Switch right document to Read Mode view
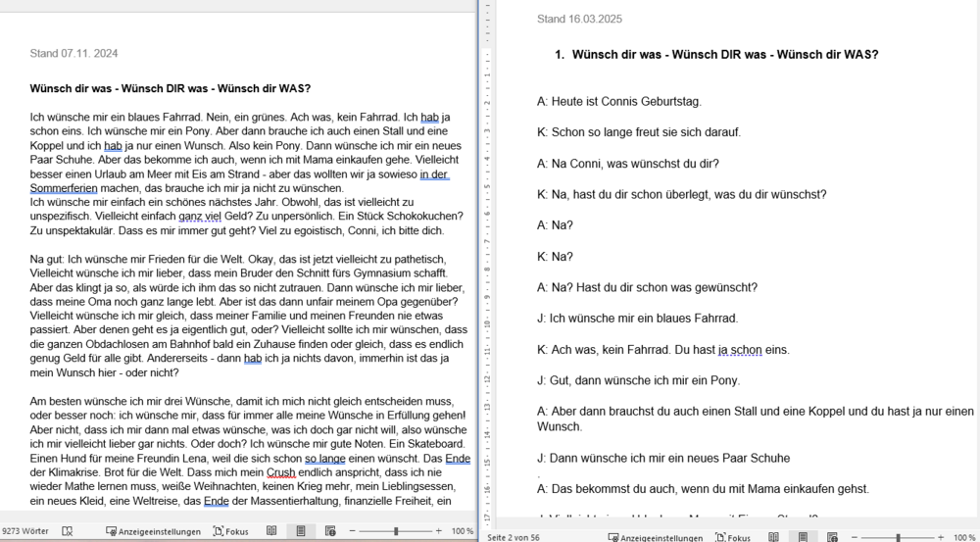980x542 pixels. 773,537
